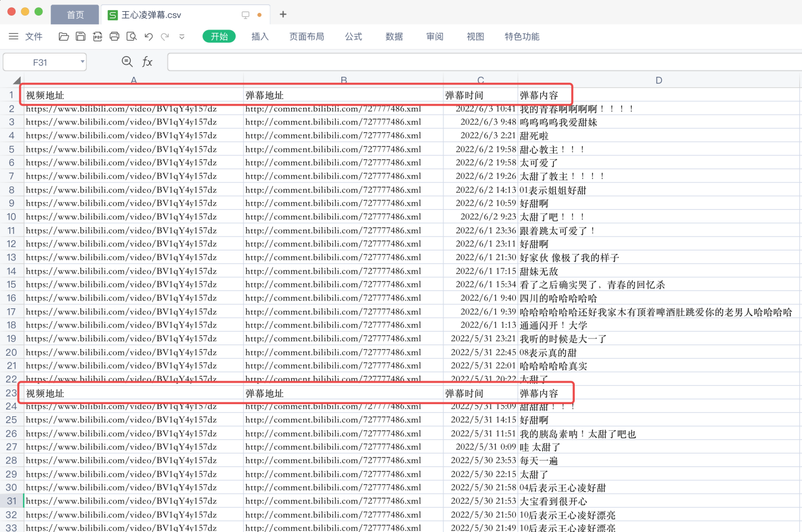This screenshot has height=532, width=802.
Task: Select row 23 header
Action: [11, 393]
